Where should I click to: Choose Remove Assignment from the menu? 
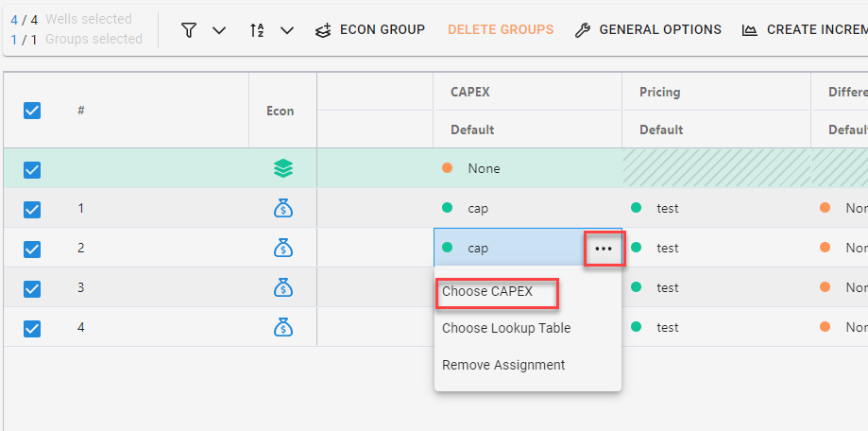click(503, 365)
